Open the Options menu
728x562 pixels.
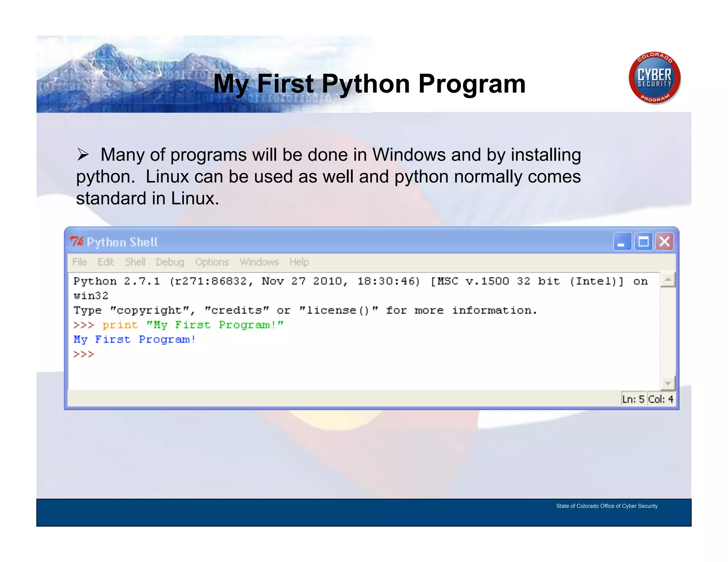click(212, 262)
